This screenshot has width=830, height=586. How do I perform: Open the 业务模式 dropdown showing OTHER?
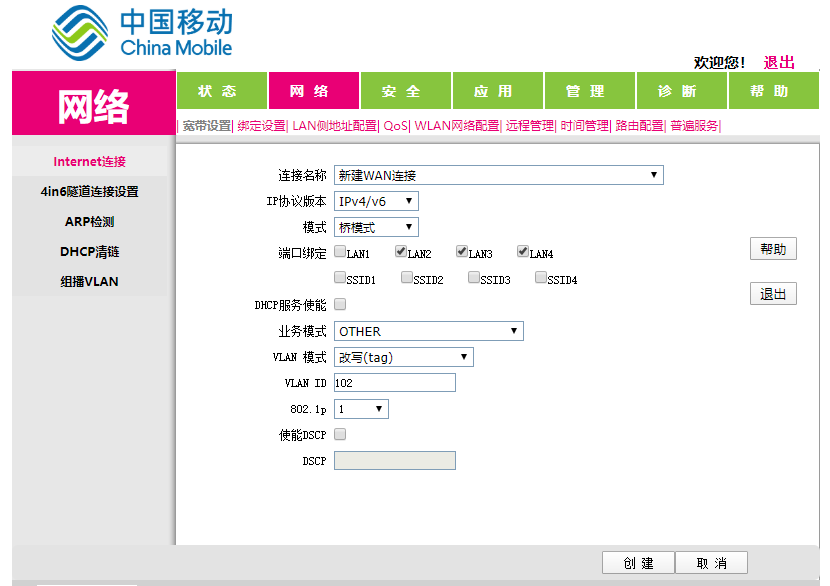coord(429,331)
